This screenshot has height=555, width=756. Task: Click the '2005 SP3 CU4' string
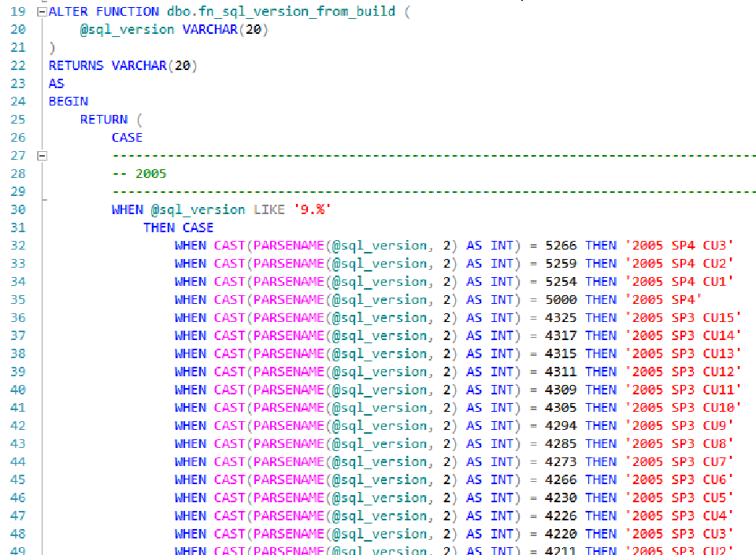pos(679,516)
